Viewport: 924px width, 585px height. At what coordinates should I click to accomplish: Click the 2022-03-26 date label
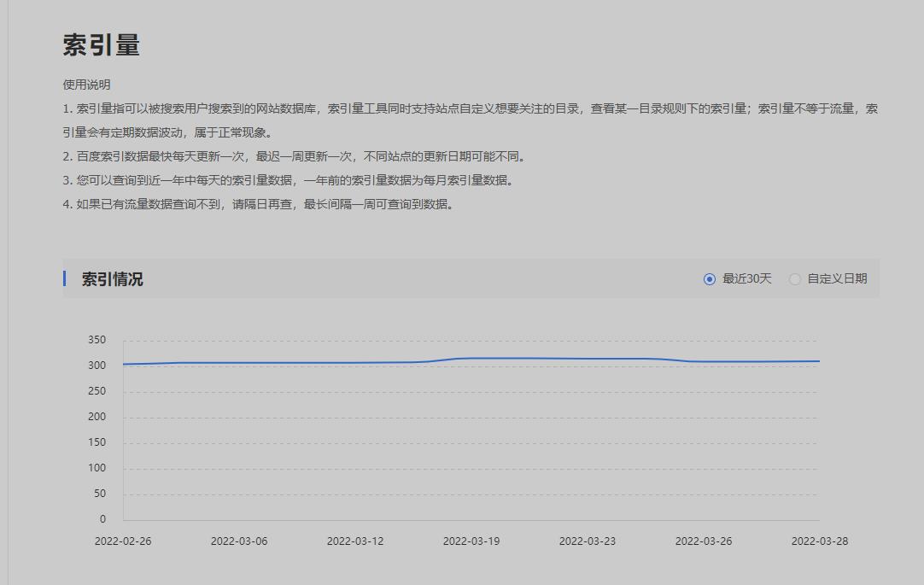(704, 541)
